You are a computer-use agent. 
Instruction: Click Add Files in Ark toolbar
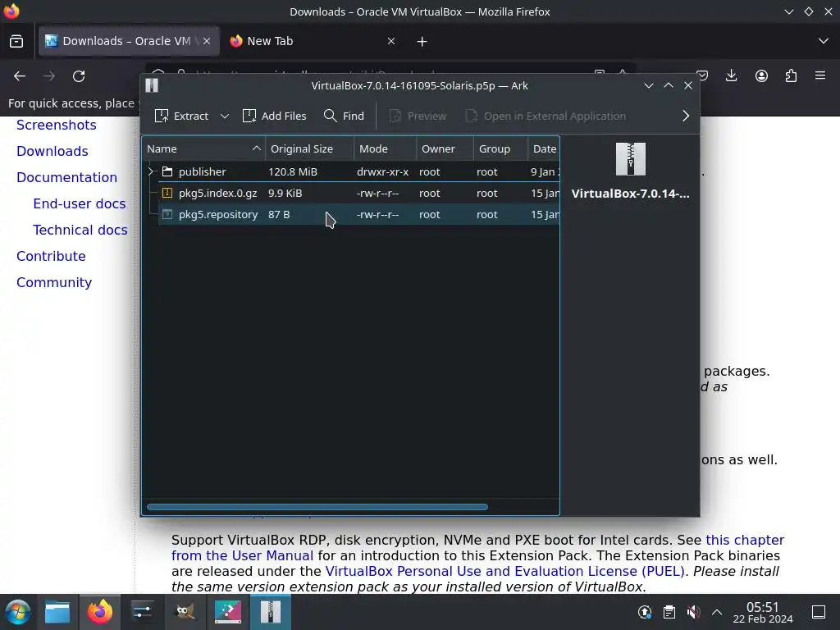[274, 116]
